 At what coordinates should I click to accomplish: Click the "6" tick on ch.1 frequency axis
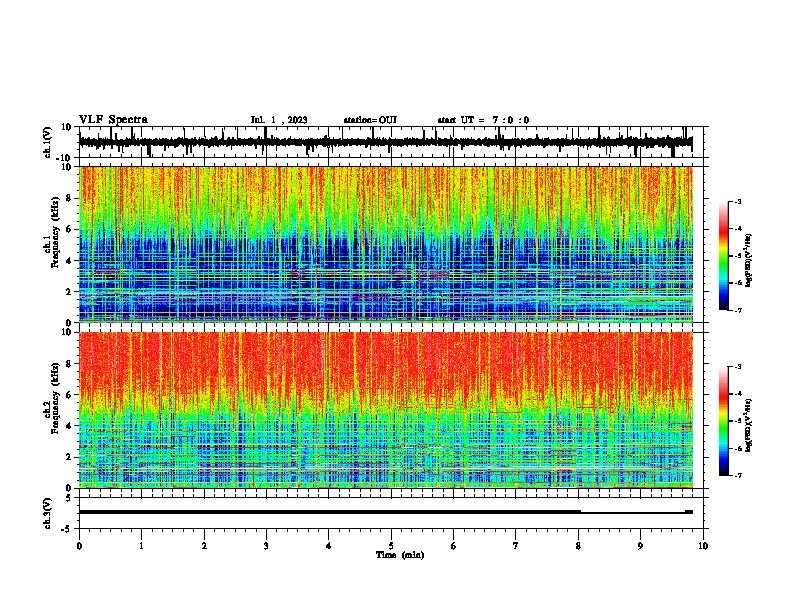click(x=70, y=229)
